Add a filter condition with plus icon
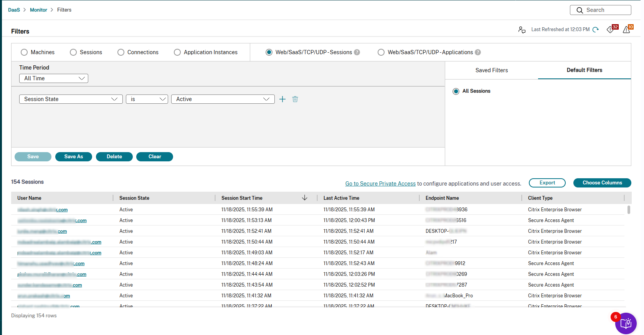Screen dimensions: 644x335 coord(282,99)
